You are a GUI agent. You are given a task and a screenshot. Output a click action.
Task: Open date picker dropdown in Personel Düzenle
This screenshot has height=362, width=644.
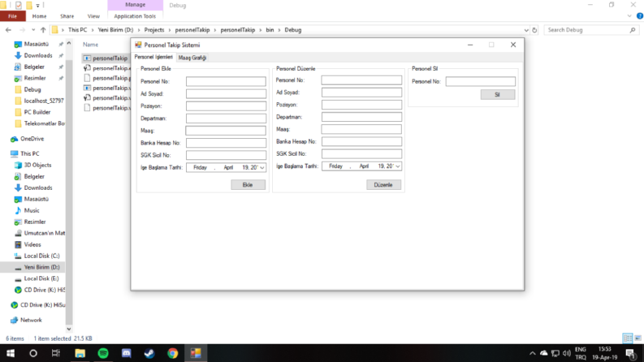[397, 166]
